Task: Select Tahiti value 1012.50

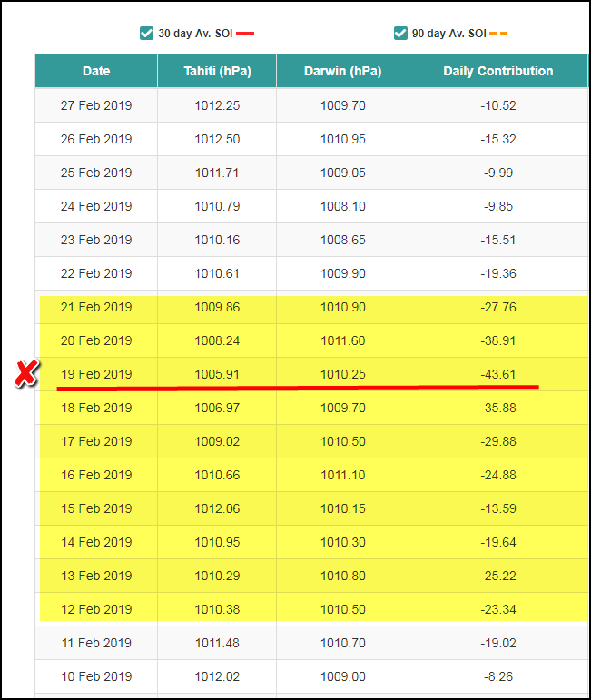Action: pyautogui.click(x=217, y=139)
